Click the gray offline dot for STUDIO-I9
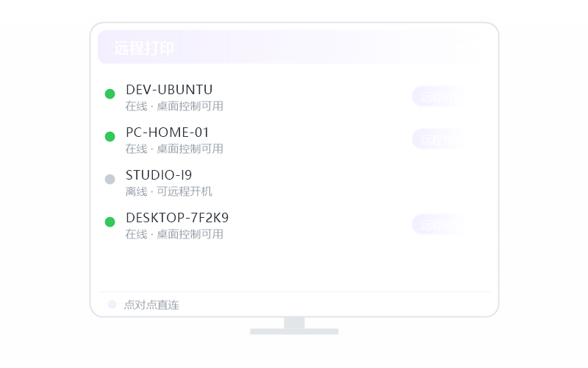This screenshot has height=368, width=588. tap(110, 179)
